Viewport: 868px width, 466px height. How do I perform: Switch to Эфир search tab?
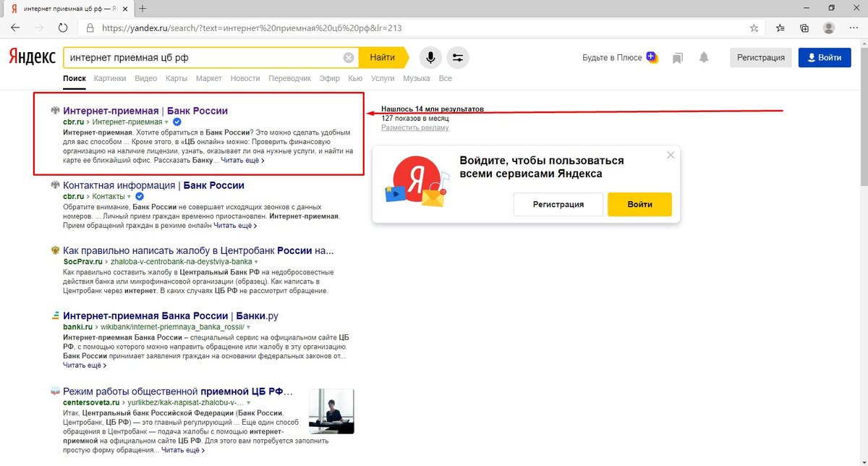[x=329, y=78]
